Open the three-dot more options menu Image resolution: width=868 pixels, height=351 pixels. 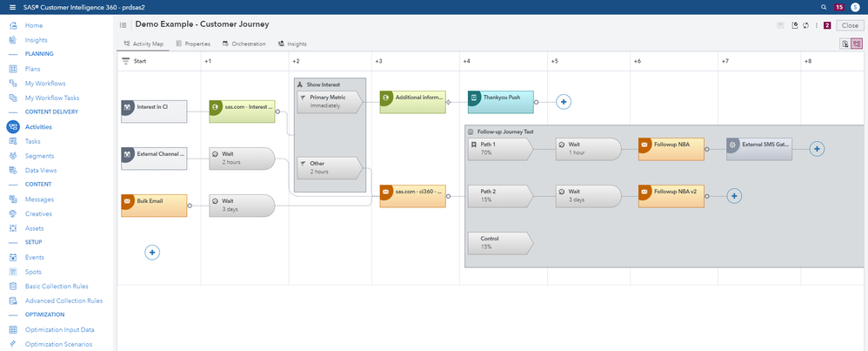point(816,25)
